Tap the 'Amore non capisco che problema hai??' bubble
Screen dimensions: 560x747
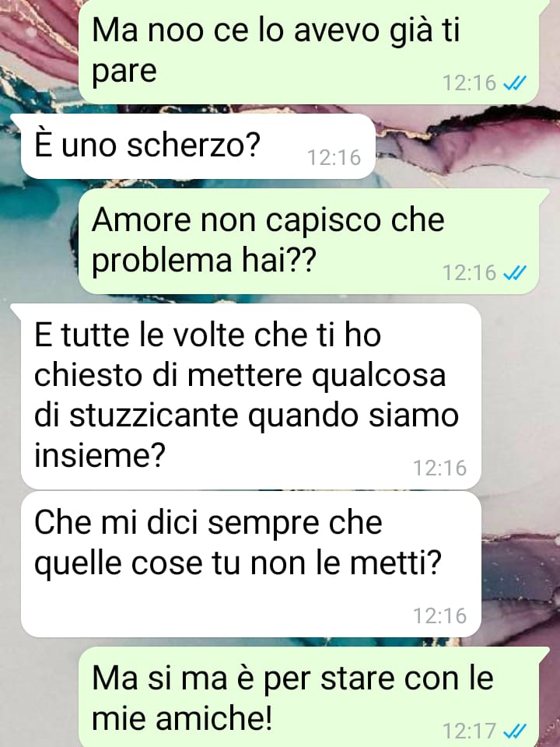coord(309,241)
